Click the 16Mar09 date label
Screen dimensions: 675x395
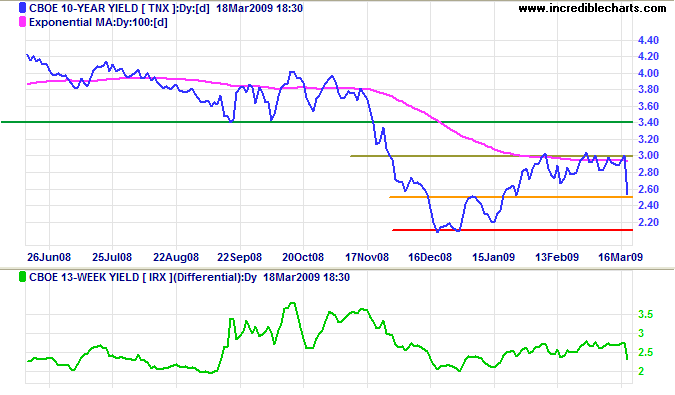(x=620, y=257)
